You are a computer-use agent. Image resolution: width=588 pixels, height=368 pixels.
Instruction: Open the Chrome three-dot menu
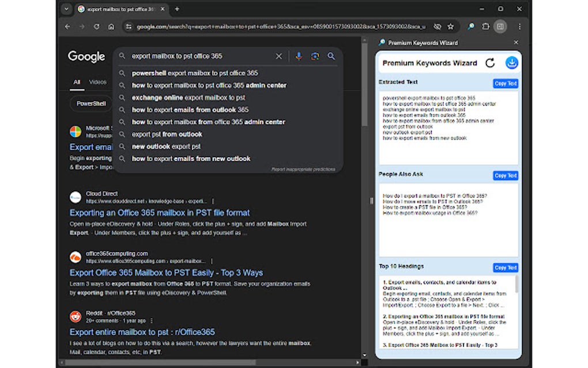(519, 27)
